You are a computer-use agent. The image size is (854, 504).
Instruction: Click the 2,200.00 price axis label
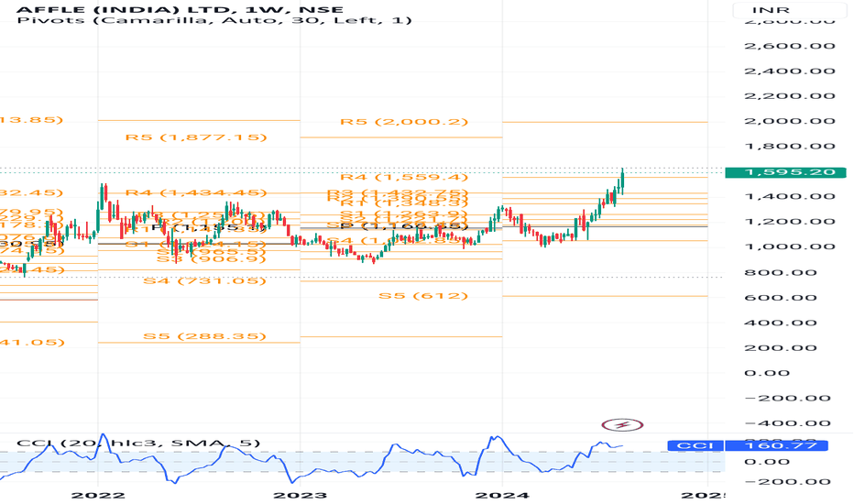[790, 96]
